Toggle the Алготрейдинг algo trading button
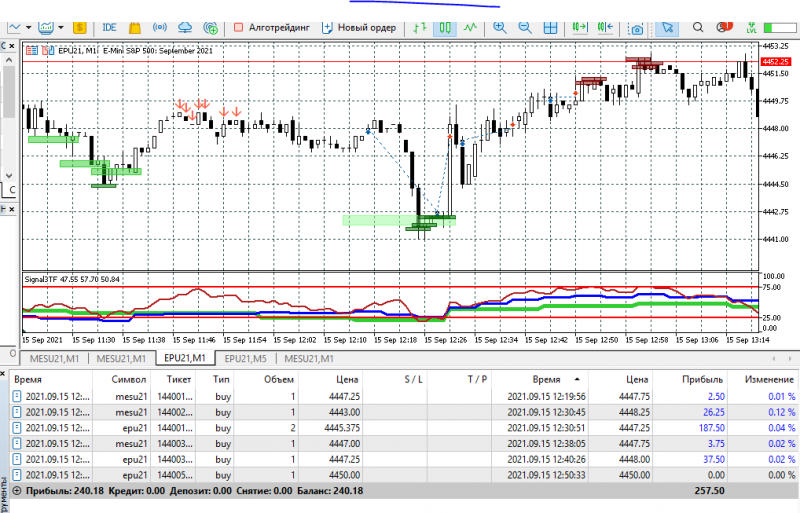 click(x=271, y=28)
